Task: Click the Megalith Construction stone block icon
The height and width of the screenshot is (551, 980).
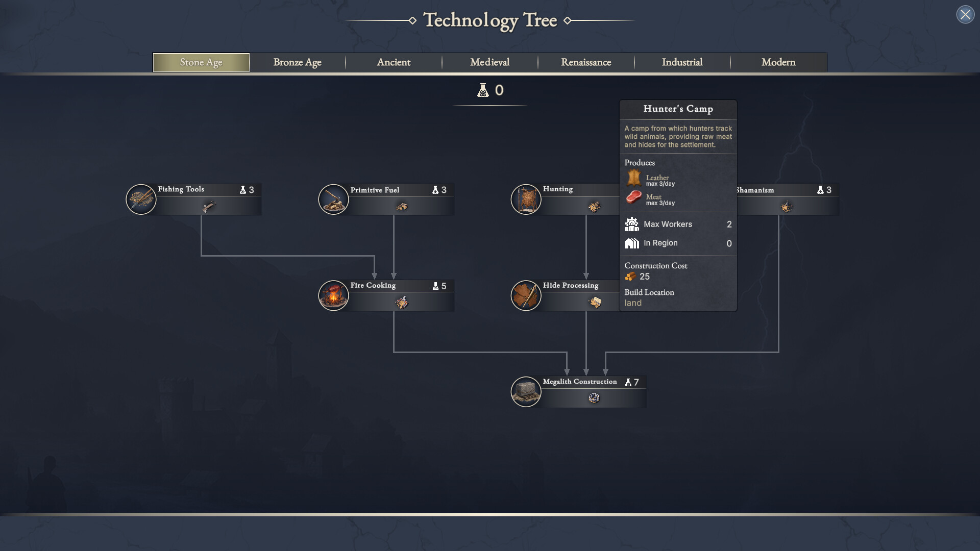Action: [526, 391]
